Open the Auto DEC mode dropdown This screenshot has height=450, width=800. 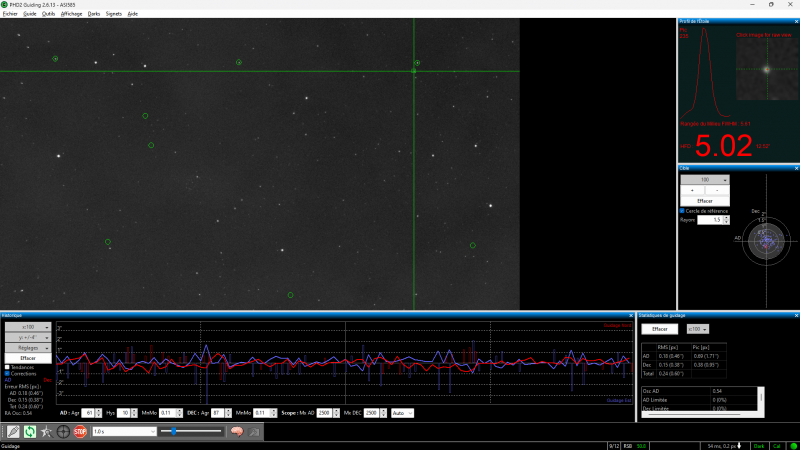pos(402,413)
